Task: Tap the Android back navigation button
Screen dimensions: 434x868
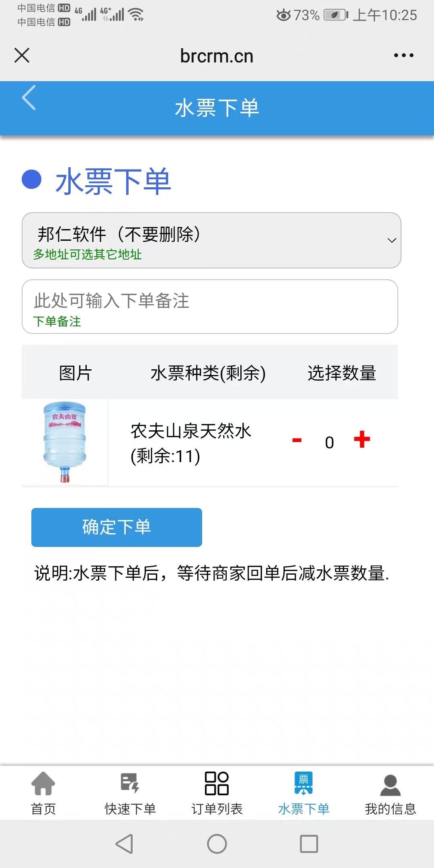Action: click(124, 844)
